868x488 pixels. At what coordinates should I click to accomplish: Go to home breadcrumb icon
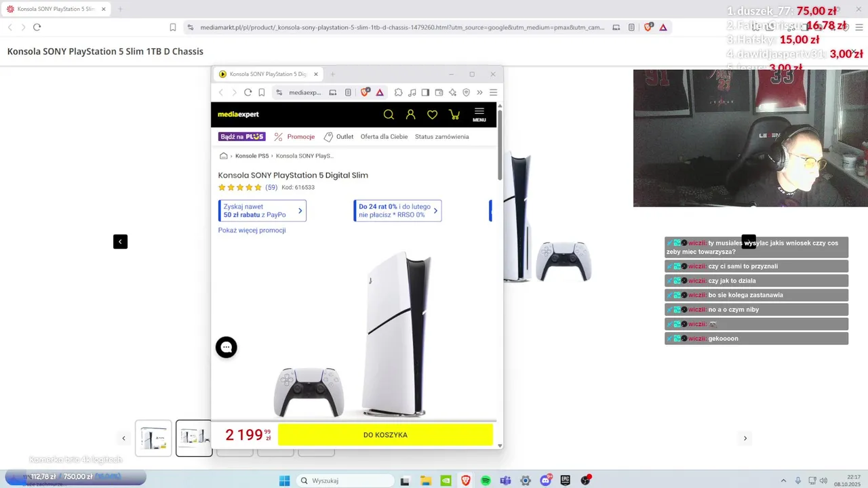224,156
